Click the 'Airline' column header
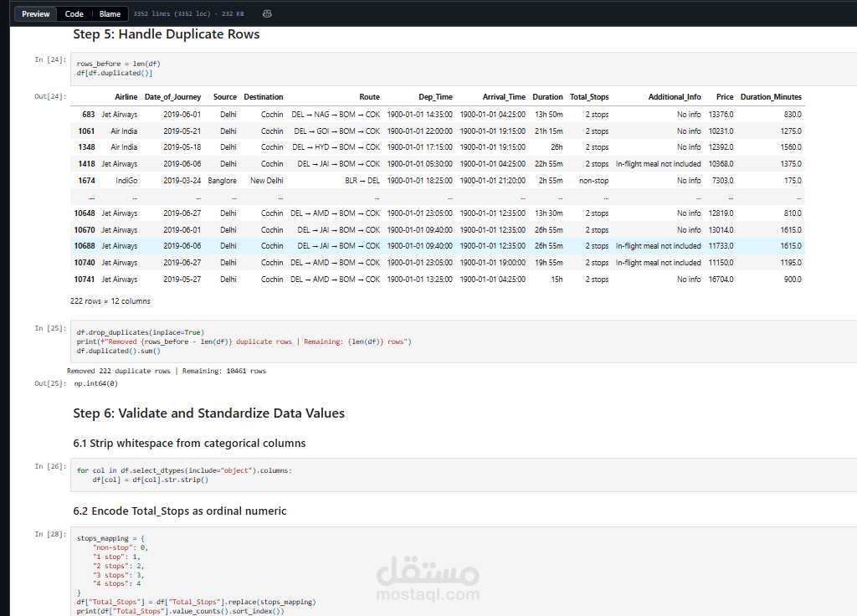The width and height of the screenshot is (857, 616). pos(126,97)
